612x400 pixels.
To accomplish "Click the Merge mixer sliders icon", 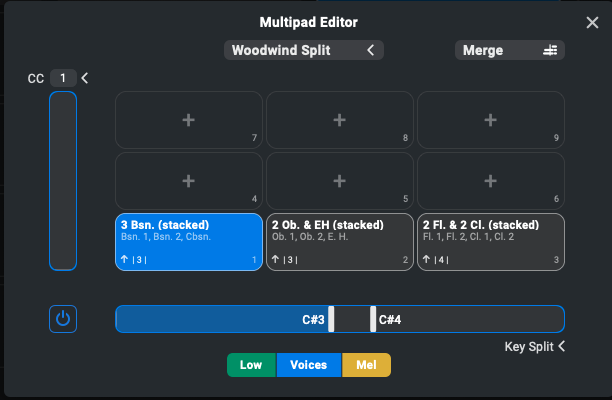I will [x=550, y=50].
